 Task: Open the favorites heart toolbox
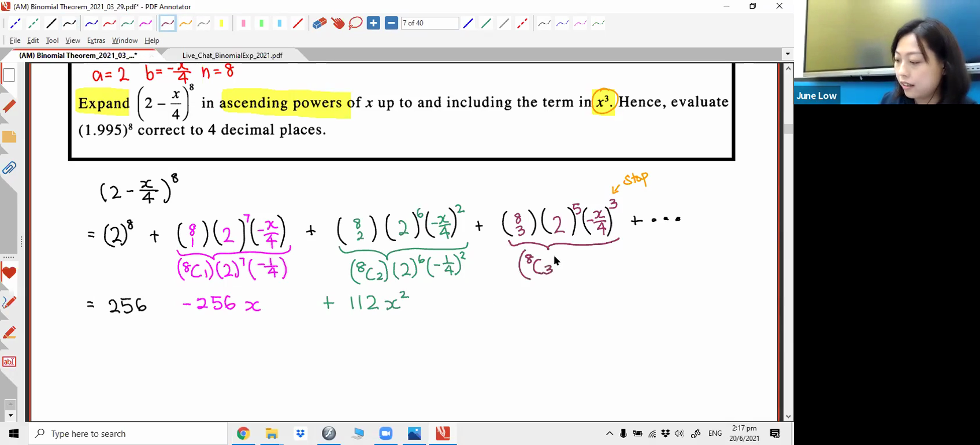[x=9, y=273]
